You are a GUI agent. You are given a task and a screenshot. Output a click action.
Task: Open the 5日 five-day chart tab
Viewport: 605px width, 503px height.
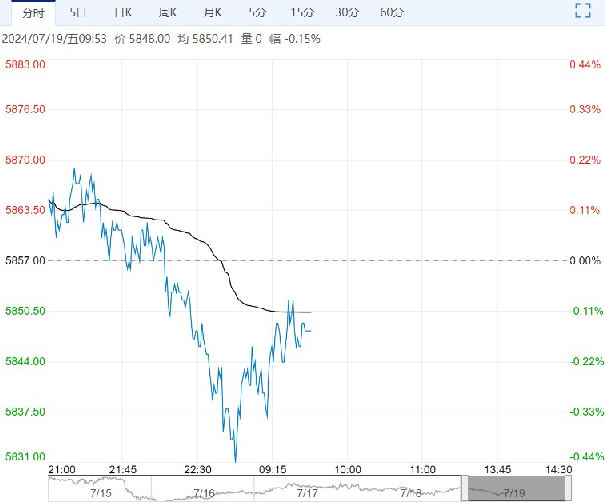pyautogui.click(x=77, y=12)
